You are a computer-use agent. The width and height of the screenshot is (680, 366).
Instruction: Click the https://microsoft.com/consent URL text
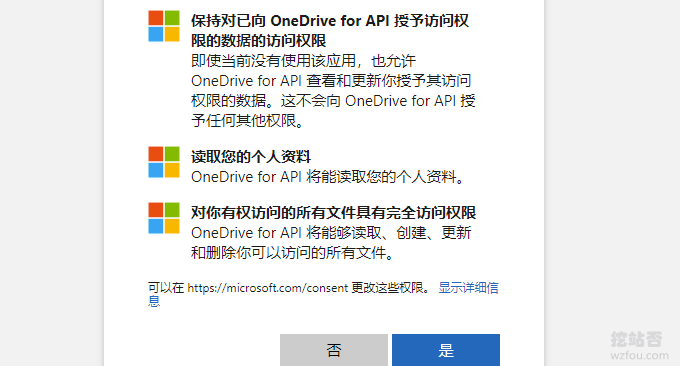(x=268, y=288)
